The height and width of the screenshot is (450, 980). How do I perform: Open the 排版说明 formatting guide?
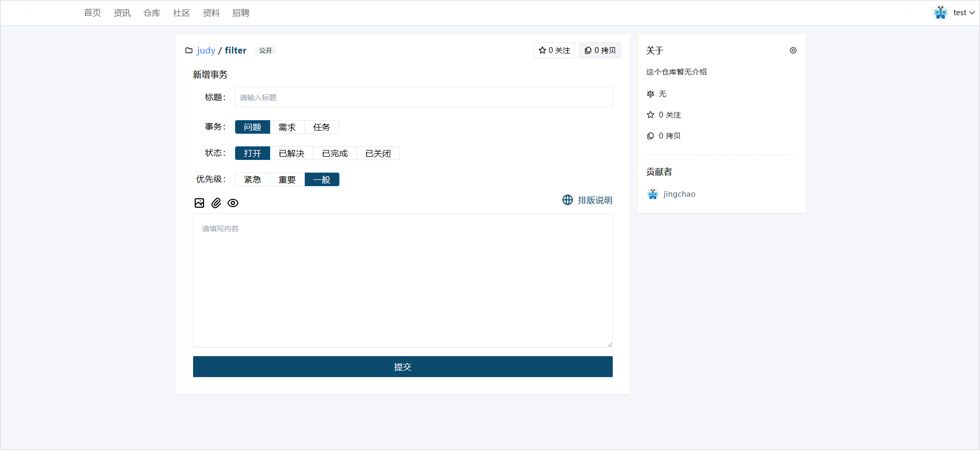588,200
